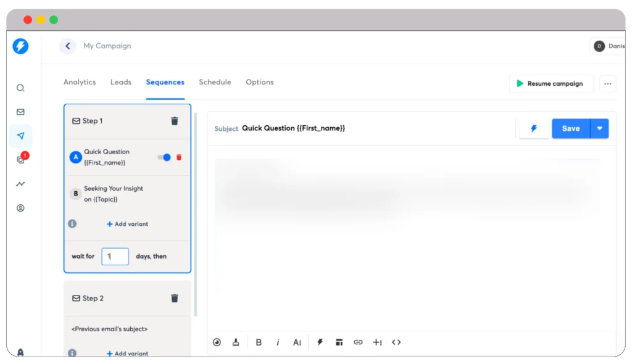The image size is (632, 364).
Task: Click the notification badge on the stacked icon
Action: pos(25,155)
